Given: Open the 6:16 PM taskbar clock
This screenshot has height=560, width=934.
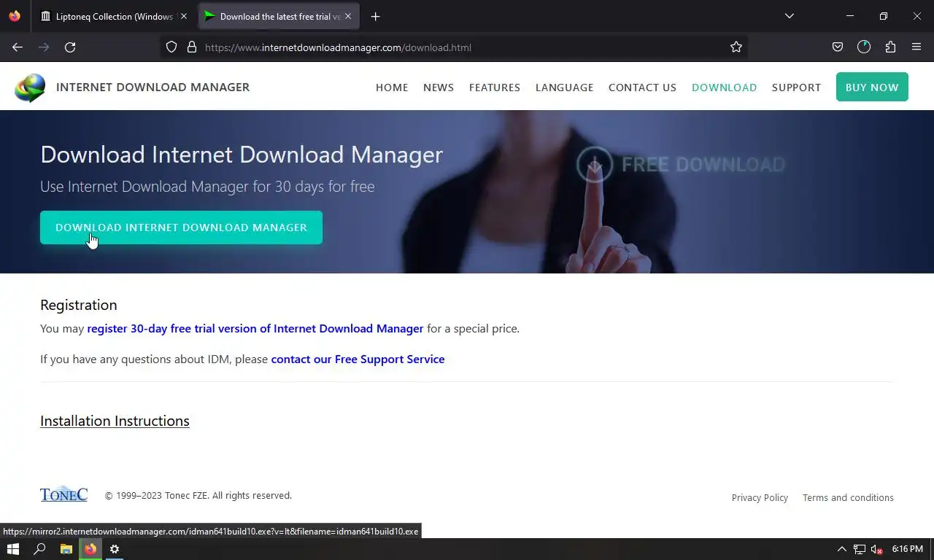Looking at the screenshot, I should click(x=907, y=549).
